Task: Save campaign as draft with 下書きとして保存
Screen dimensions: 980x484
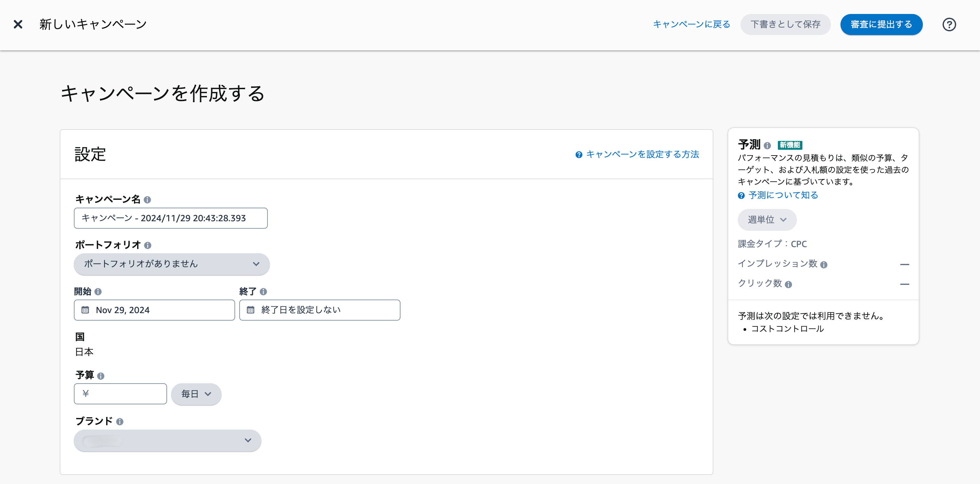Action: pos(786,24)
